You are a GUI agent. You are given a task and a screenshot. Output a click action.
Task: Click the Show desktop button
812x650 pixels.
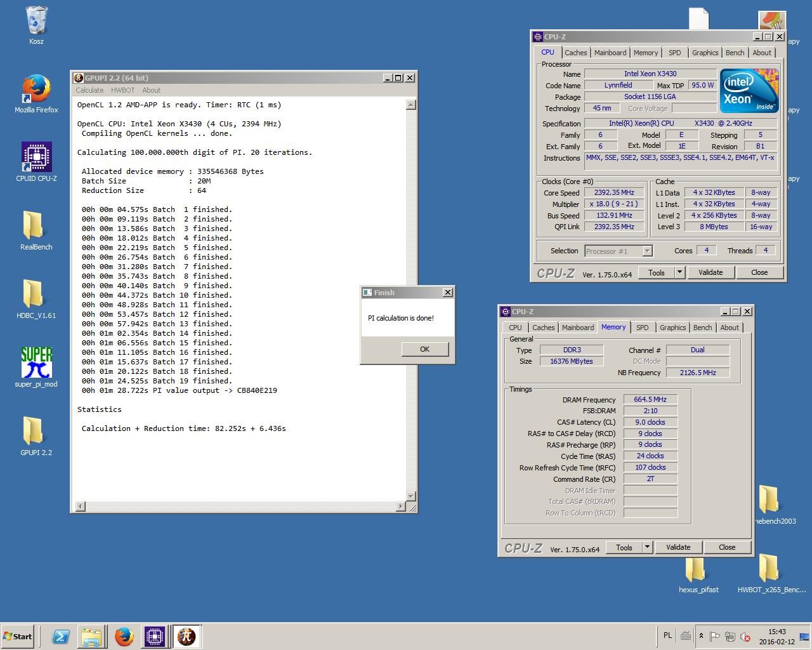tap(805, 637)
